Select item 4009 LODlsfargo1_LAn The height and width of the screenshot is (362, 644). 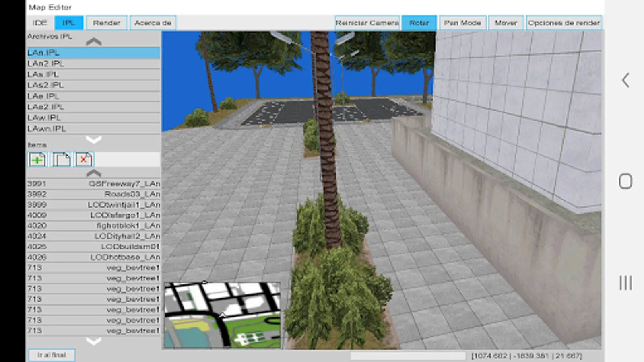click(93, 215)
